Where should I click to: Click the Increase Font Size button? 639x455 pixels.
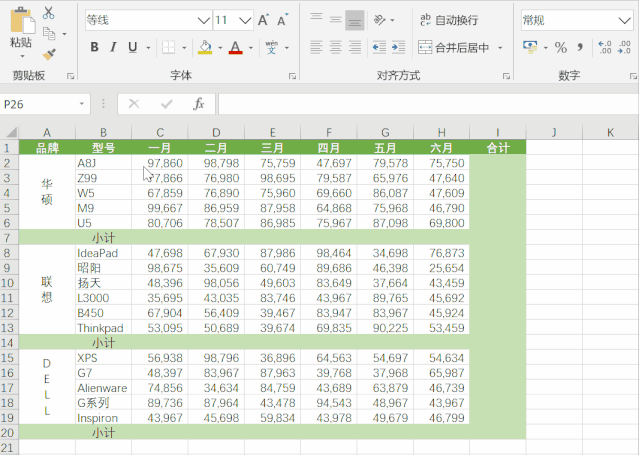click(x=263, y=20)
